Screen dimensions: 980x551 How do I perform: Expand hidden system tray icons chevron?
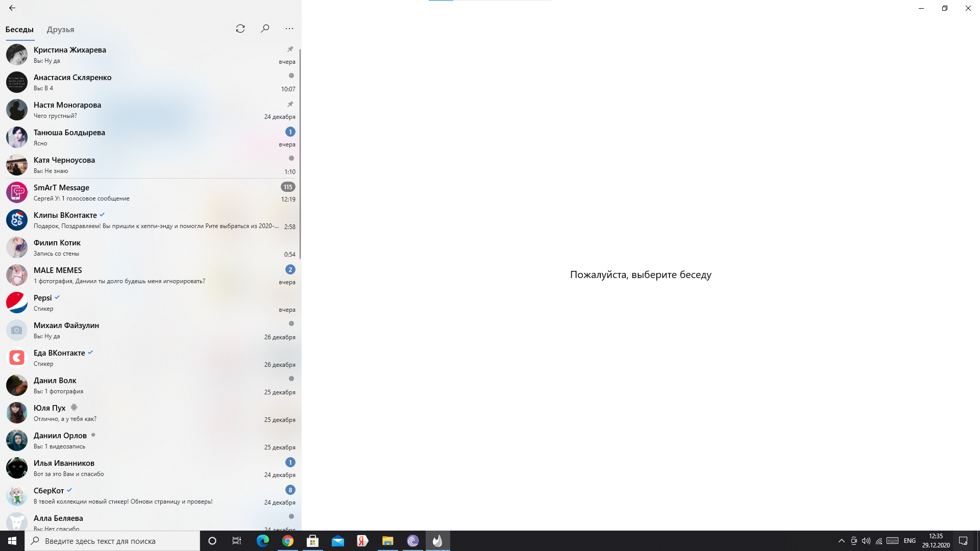click(841, 541)
